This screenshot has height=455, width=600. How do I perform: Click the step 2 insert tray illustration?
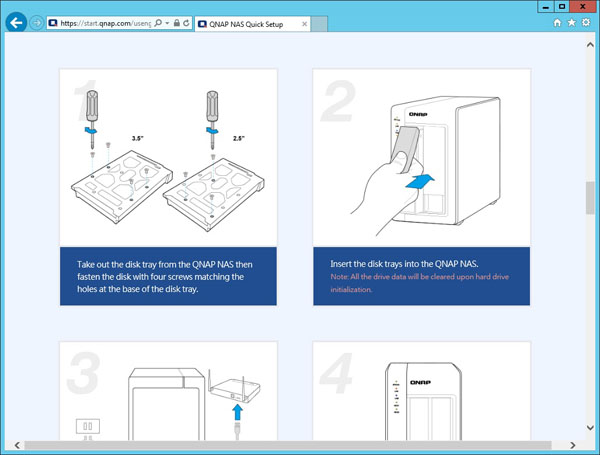422,158
